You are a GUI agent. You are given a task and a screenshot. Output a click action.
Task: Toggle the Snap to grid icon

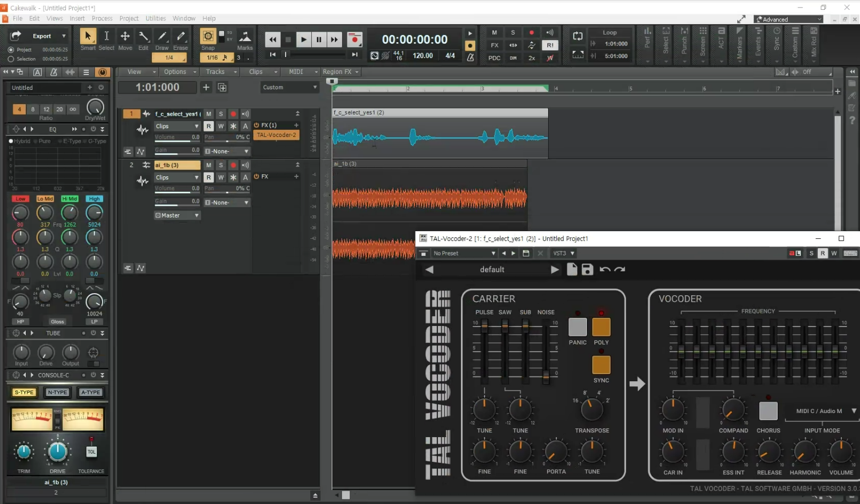(208, 36)
